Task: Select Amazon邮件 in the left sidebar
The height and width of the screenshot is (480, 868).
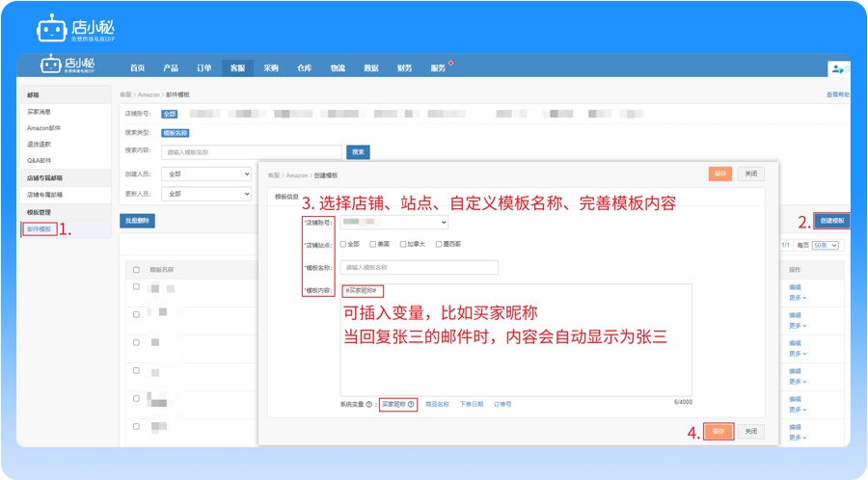Action: click(44, 127)
